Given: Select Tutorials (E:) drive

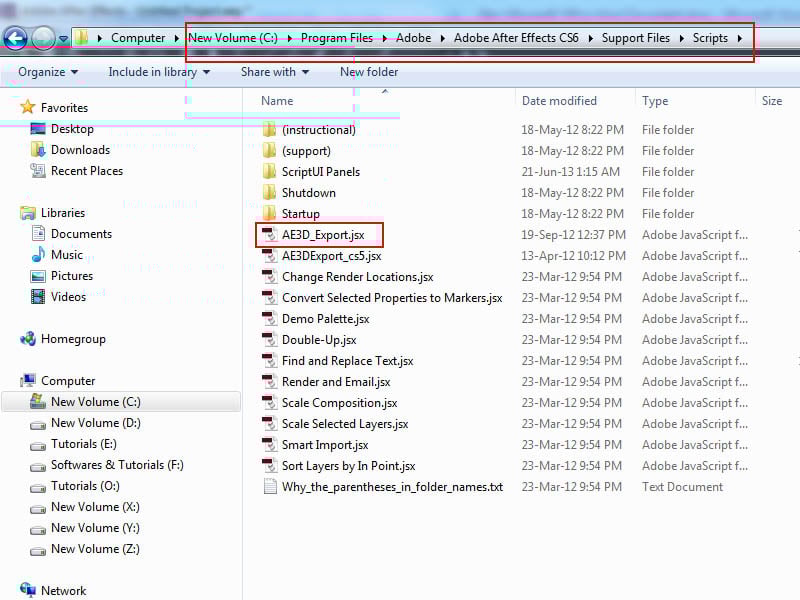Looking at the screenshot, I should pos(84,444).
